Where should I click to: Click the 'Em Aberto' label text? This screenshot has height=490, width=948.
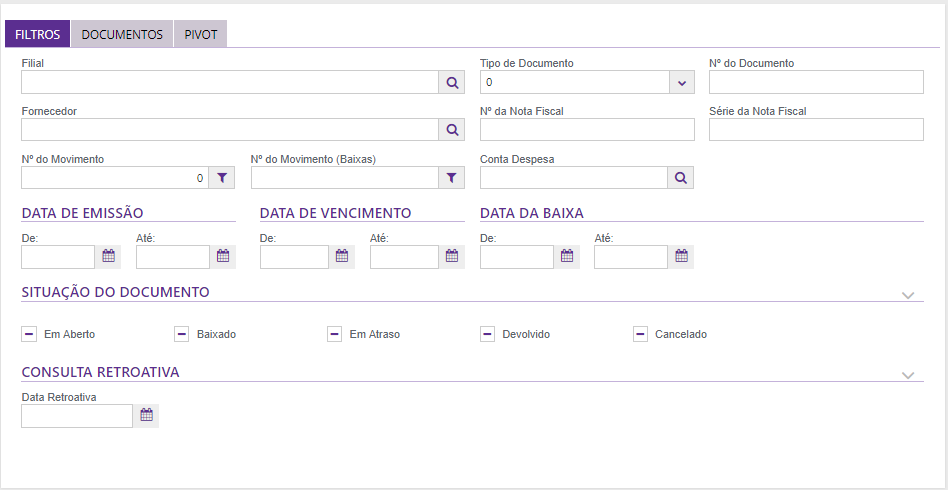point(70,334)
